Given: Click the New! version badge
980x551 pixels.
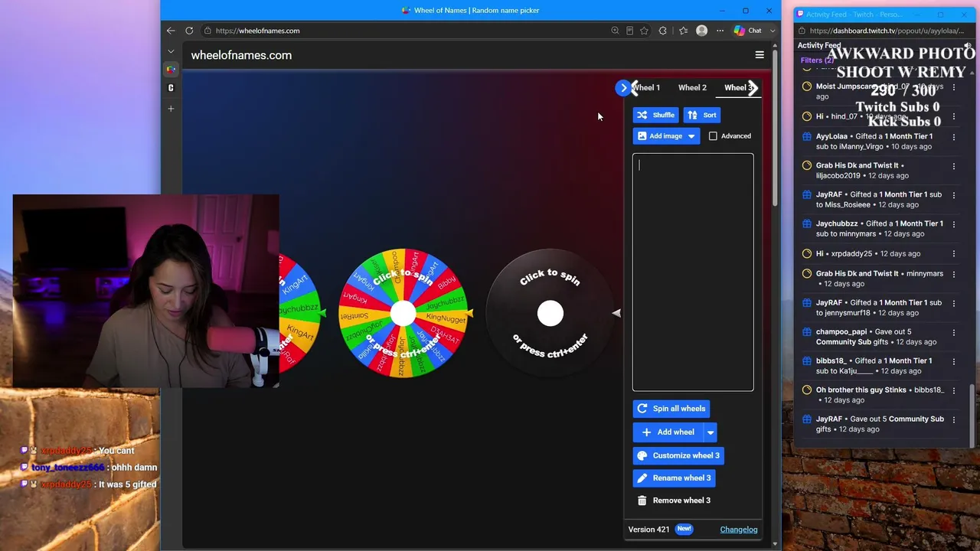Looking at the screenshot, I should click(x=684, y=529).
